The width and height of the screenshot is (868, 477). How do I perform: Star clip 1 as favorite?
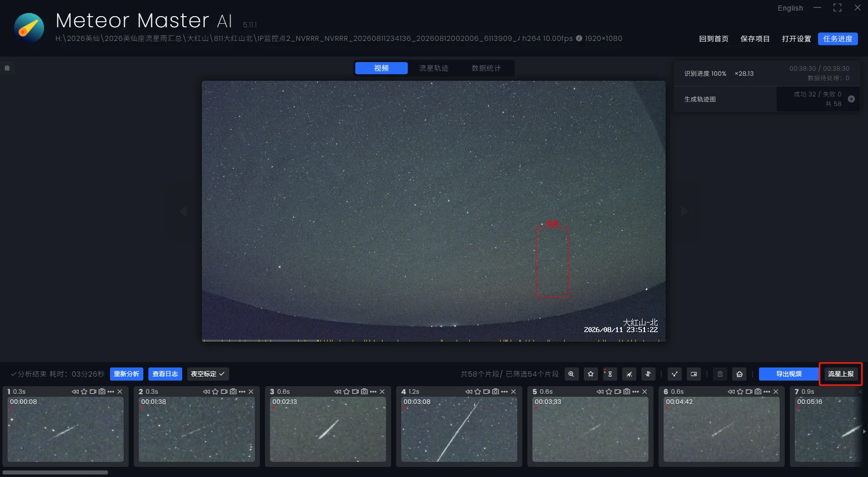click(84, 392)
